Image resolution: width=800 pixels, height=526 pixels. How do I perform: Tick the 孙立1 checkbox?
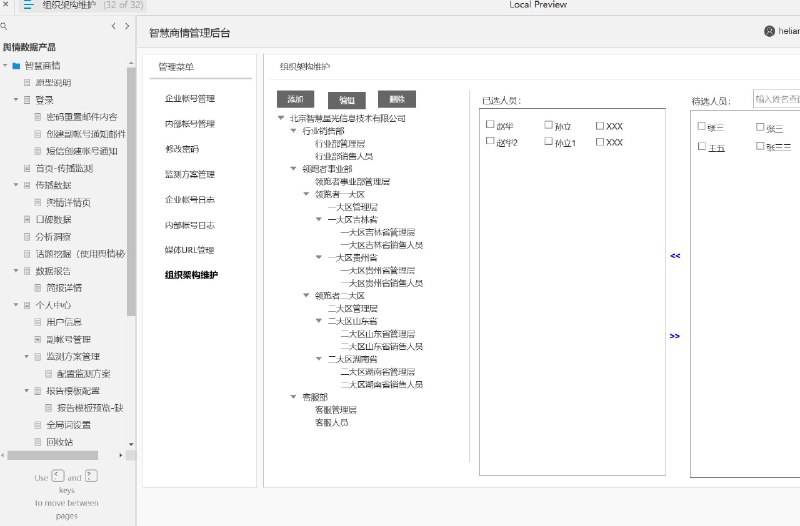click(548, 141)
